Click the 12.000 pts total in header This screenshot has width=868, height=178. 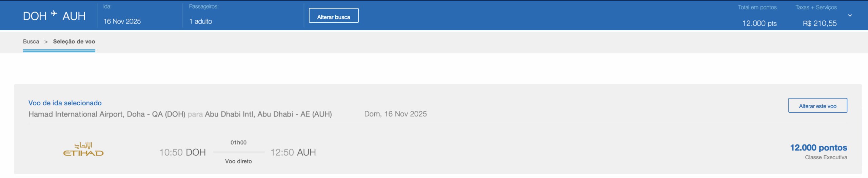coord(759,23)
